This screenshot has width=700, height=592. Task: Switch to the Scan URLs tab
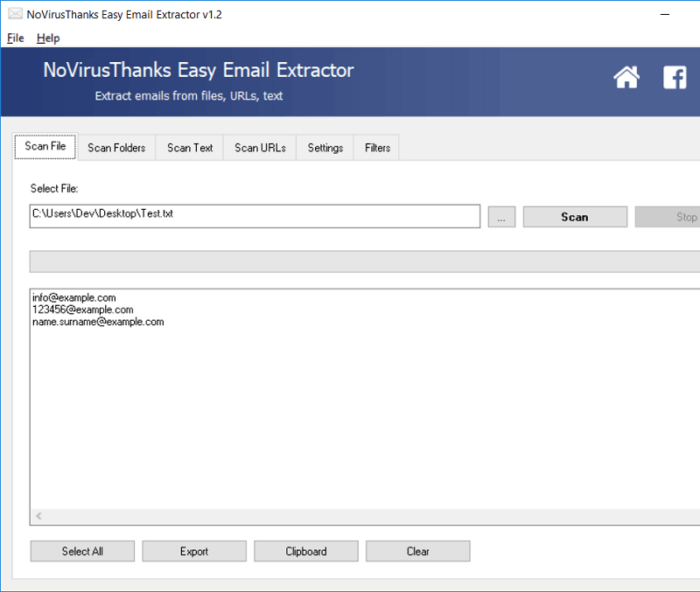coord(260,148)
